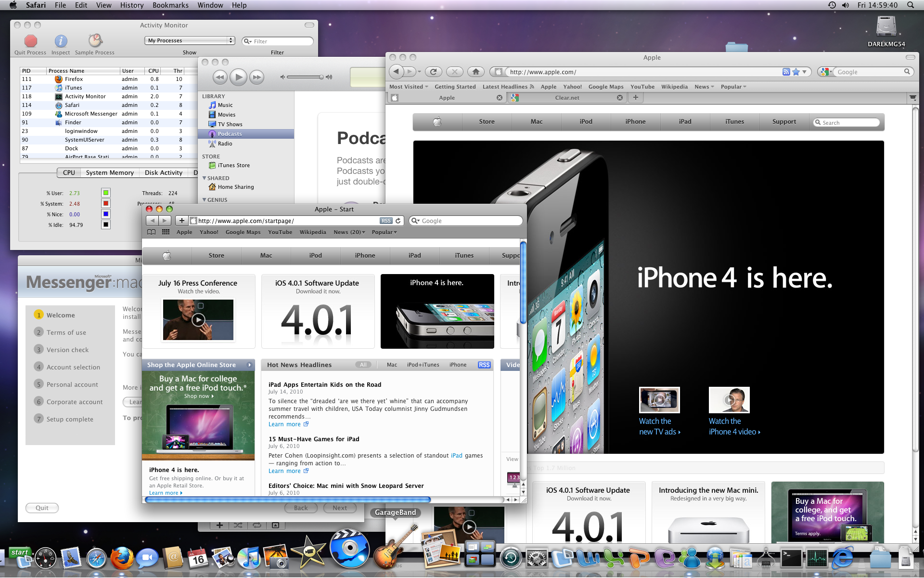Click Next in the Messenger installer

click(340, 508)
